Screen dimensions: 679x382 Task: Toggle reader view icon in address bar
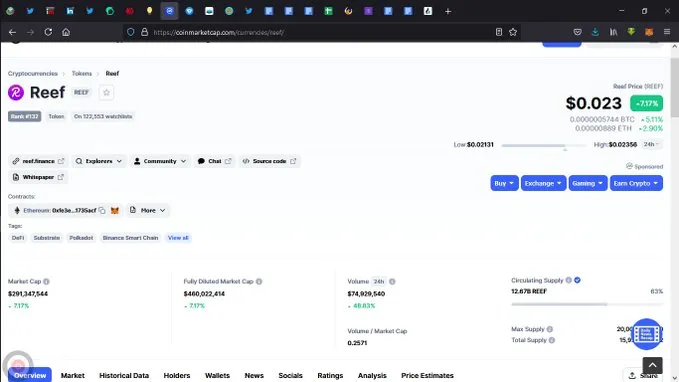click(x=499, y=32)
